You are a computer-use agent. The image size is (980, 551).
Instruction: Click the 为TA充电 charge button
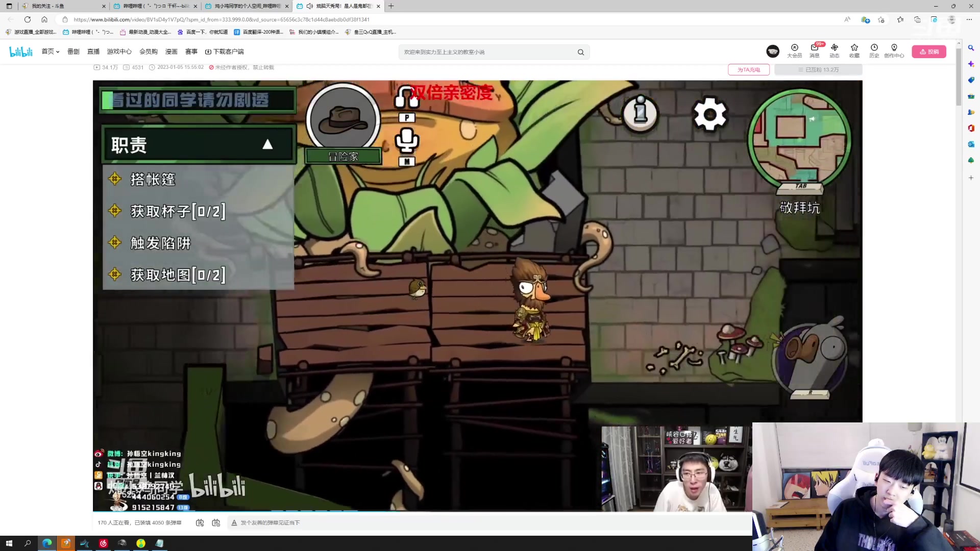pyautogui.click(x=749, y=70)
